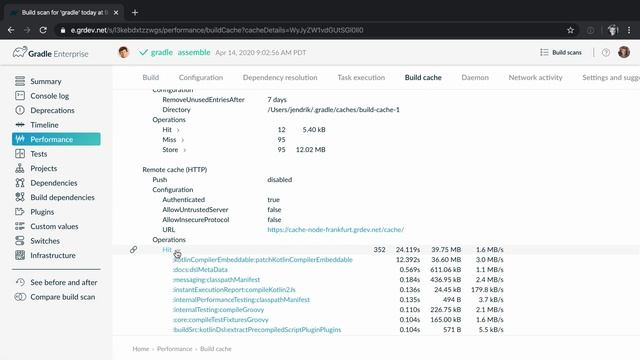Click the assemble task name in header
Screen dimensions: 640x360
click(194, 52)
